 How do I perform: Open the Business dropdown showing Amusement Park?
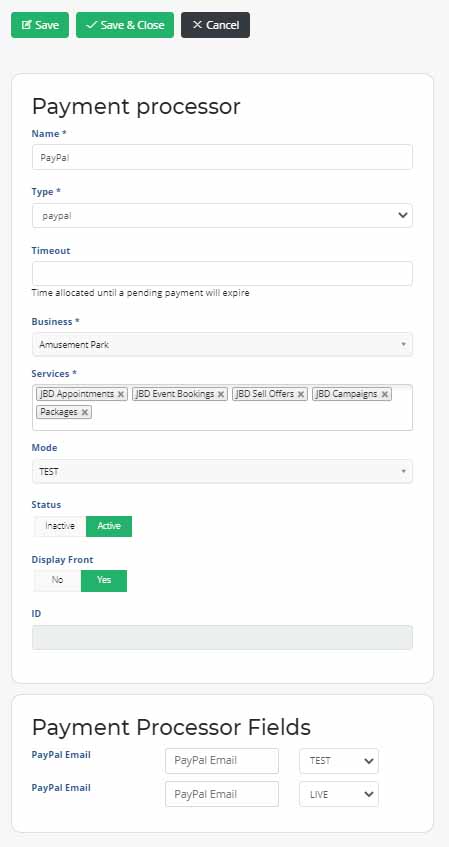coord(222,345)
